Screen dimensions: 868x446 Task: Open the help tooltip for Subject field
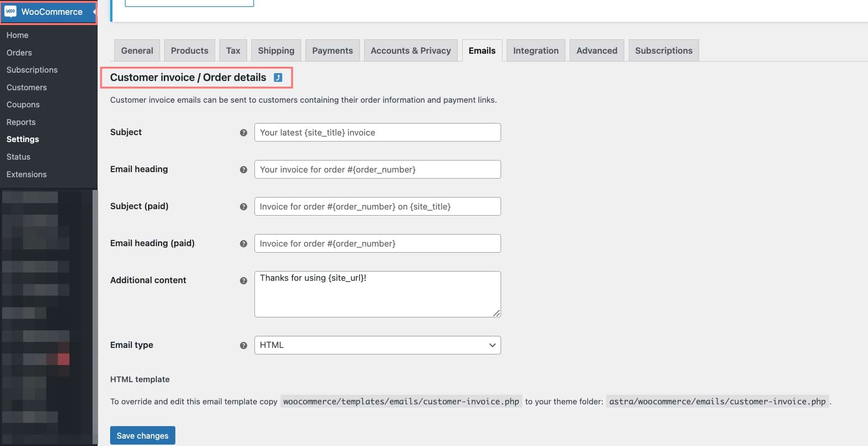tap(243, 132)
